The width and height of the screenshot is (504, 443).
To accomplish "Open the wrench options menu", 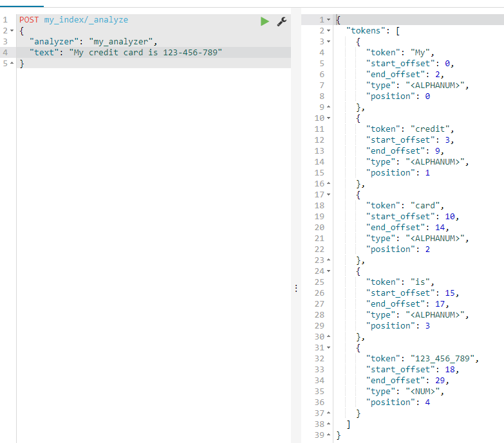I will (282, 21).
